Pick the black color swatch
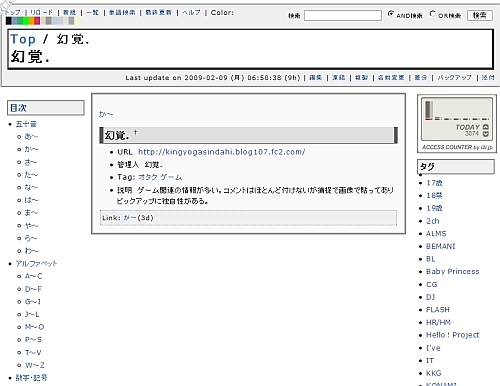This screenshot has width=500, height=386. coord(9,21)
